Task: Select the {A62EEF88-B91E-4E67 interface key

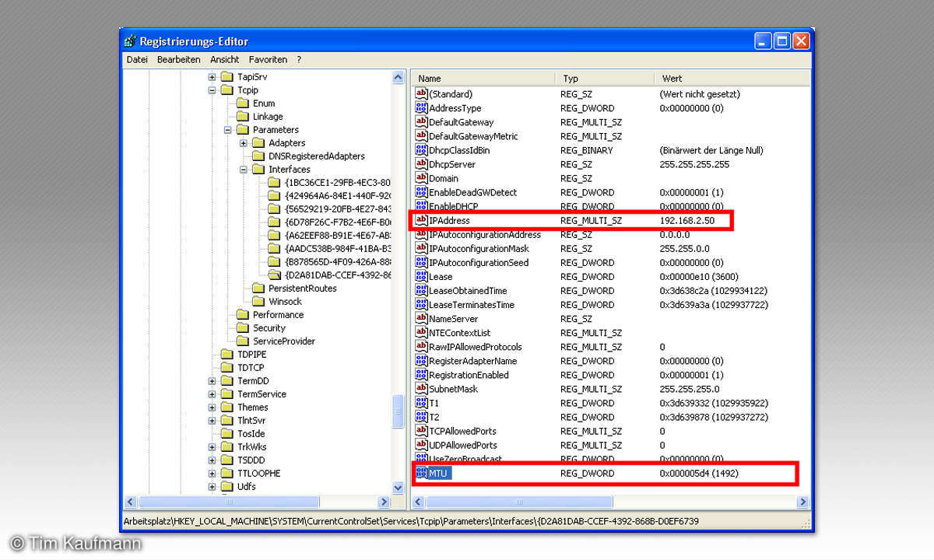Action: [x=337, y=236]
